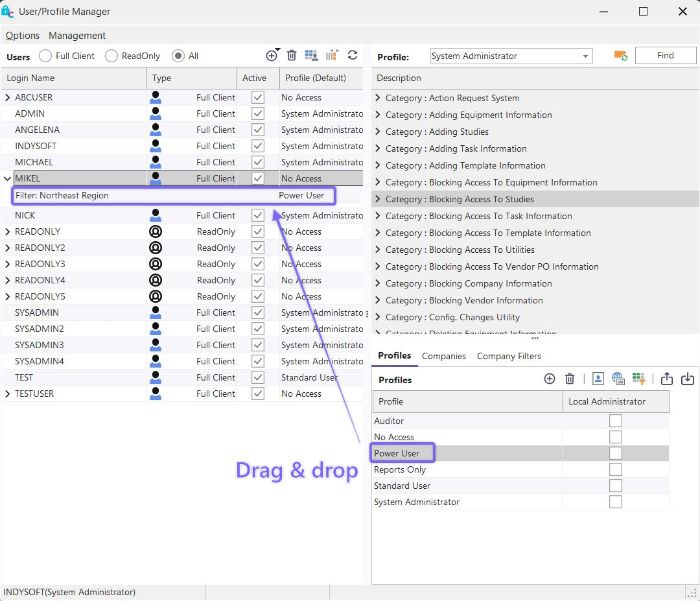Add a new profile with plus icon
700x601 pixels.
(550, 379)
